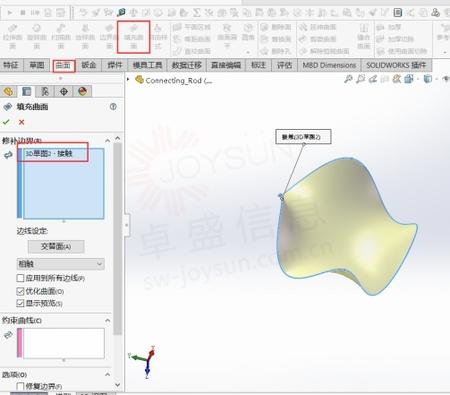The image size is (450, 395).
Task: Switch to the 曲面 tab
Action: [63, 65]
